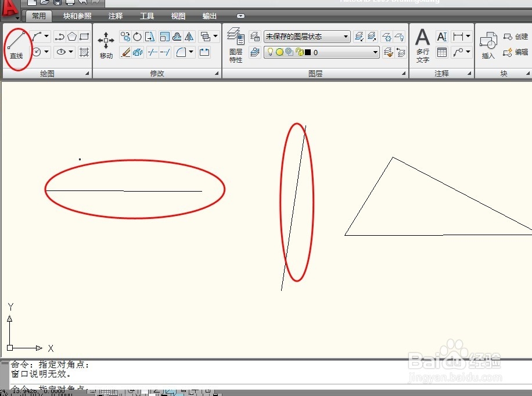
Task: Expand the 注释 panel
Action: (469, 73)
